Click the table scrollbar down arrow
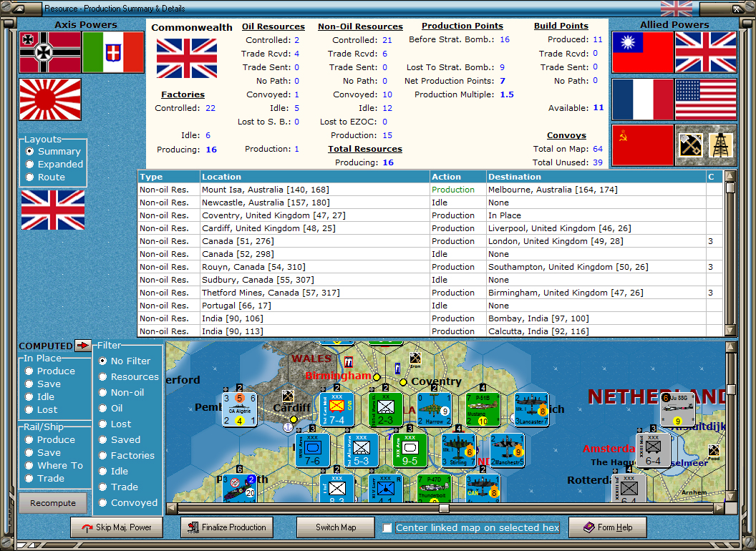The image size is (756, 551). [730, 330]
